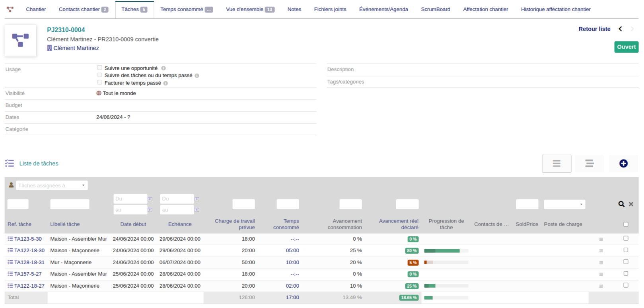Toggle Facturer le temps passé checkbox
Viewport: 644px width, 308px height.
[x=99, y=82]
